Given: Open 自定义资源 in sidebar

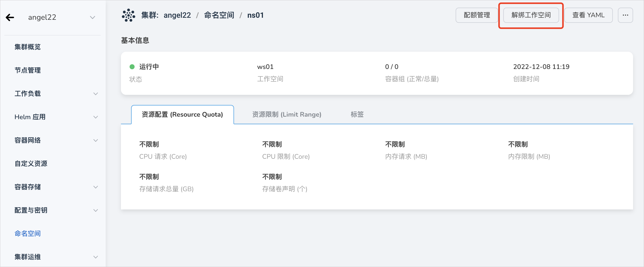Looking at the screenshot, I should pos(31,164).
